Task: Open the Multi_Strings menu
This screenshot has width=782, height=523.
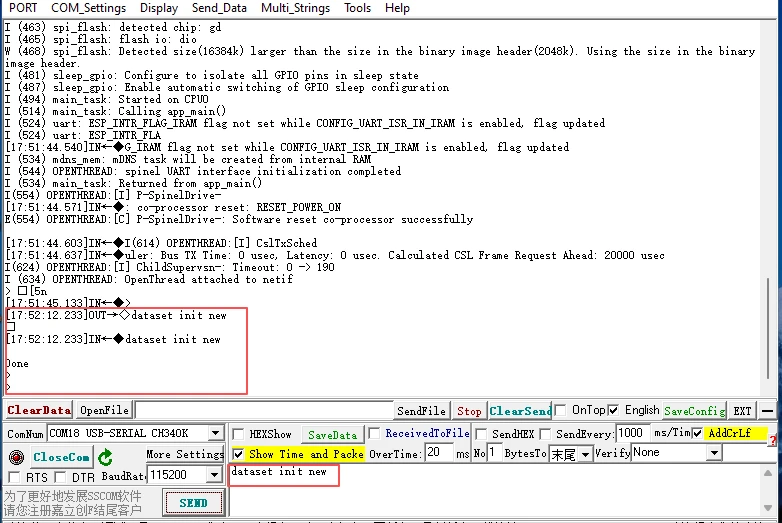Action: pos(295,8)
